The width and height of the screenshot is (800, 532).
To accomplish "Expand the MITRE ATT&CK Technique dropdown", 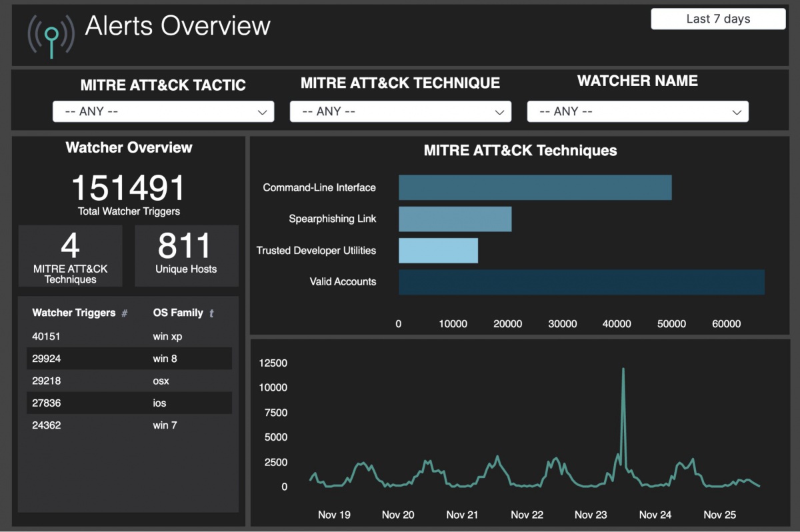I will click(400, 112).
